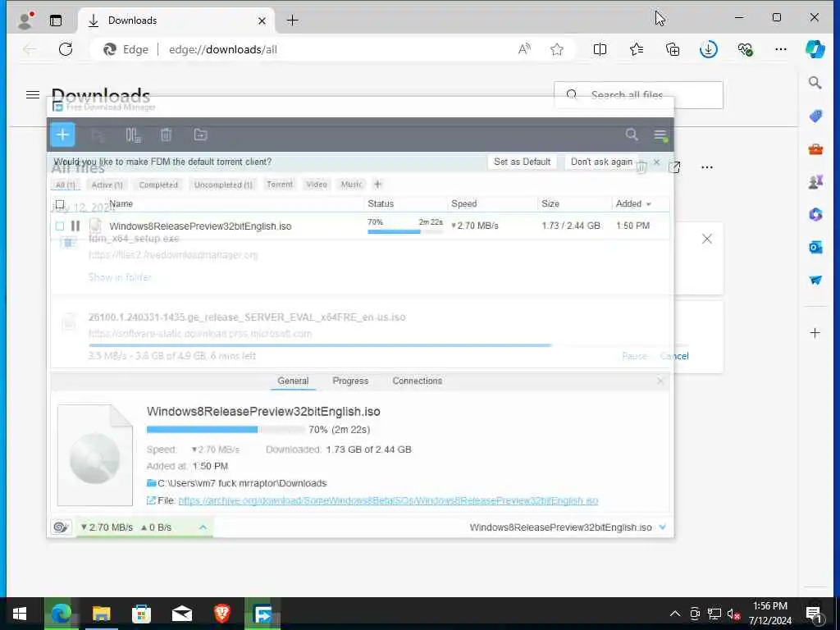Image resolution: width=840 pixels, height=630 pixels.
Task: Add a new filter tag with plus
Action: click(377, 185)
